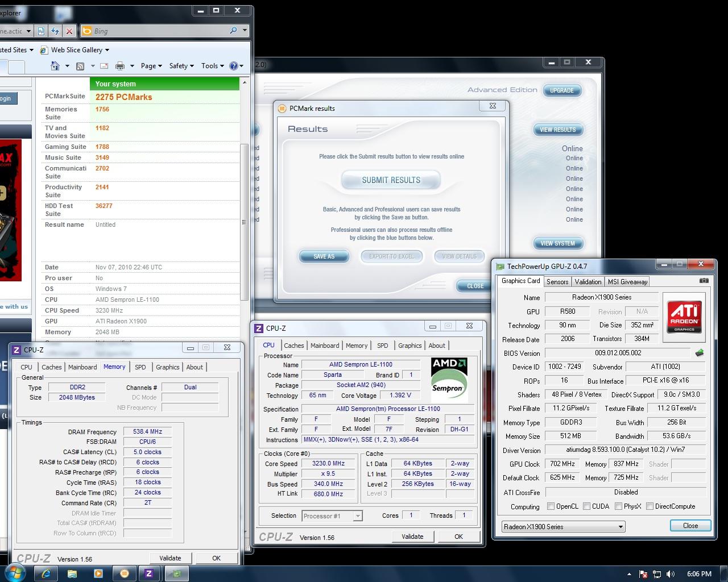Open the Safety menu dropdown in IE
The height and width of the screenshot is (582, 728).
click(181, 66)
